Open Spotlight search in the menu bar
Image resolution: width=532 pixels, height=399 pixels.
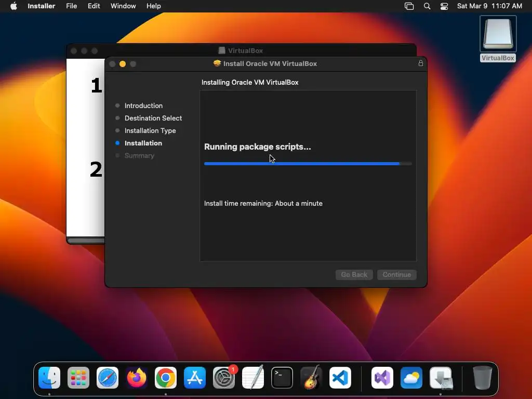click(x=427, y=6)
